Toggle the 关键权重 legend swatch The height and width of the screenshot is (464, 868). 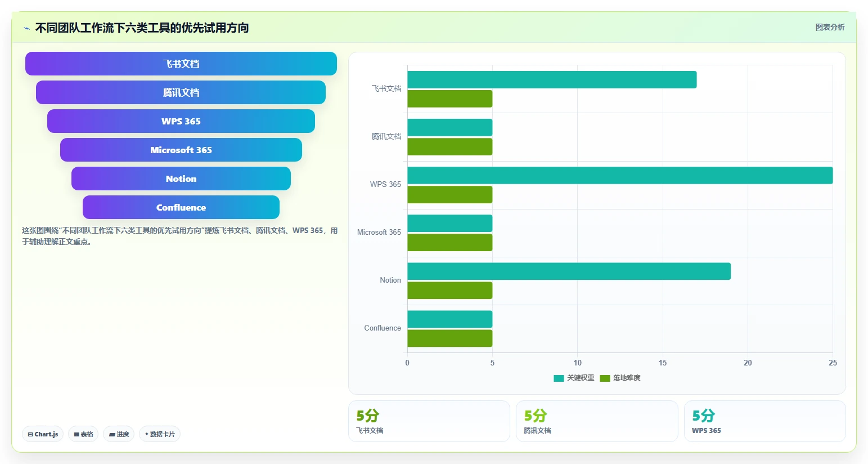click(x=559, y=378)
